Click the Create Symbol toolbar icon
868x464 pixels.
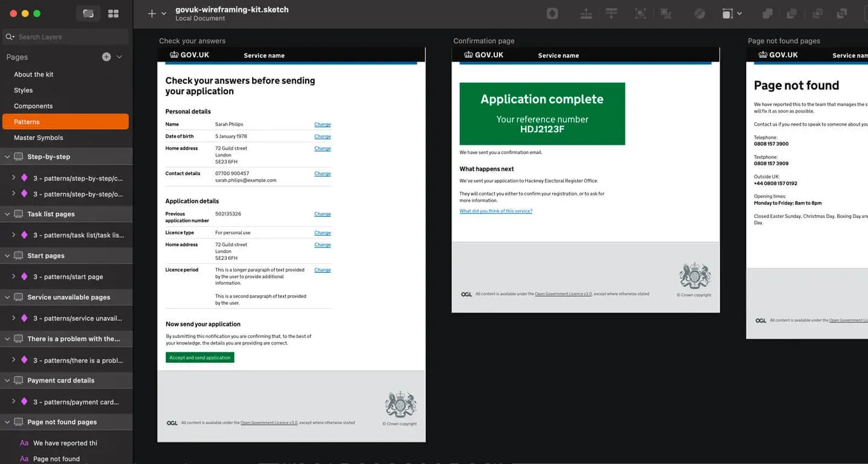pyautogui.click(x=552, y=13)
